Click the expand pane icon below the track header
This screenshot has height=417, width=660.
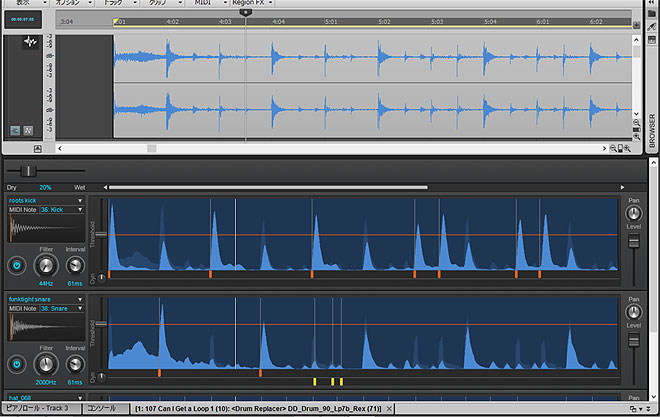pyautogui.click(x=37, y=149)
